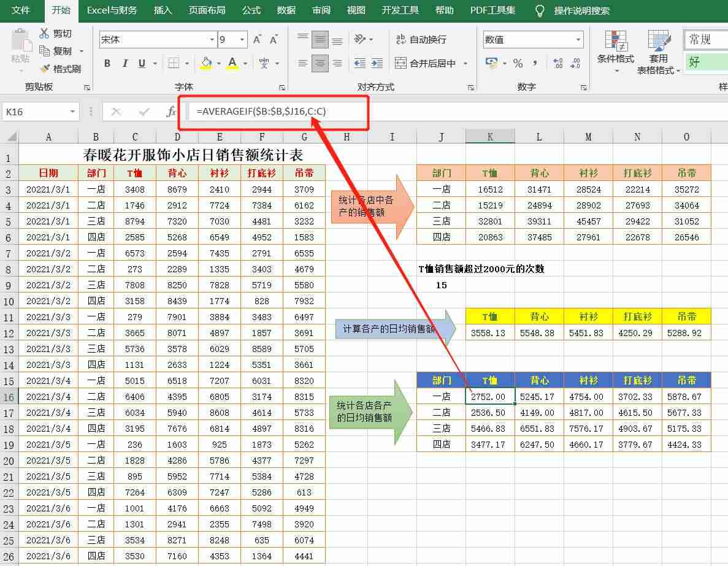Viewport: 728px width, 566px height.
Task: Switch to the 公式 Formulas tab
Action: click(251, 10)
